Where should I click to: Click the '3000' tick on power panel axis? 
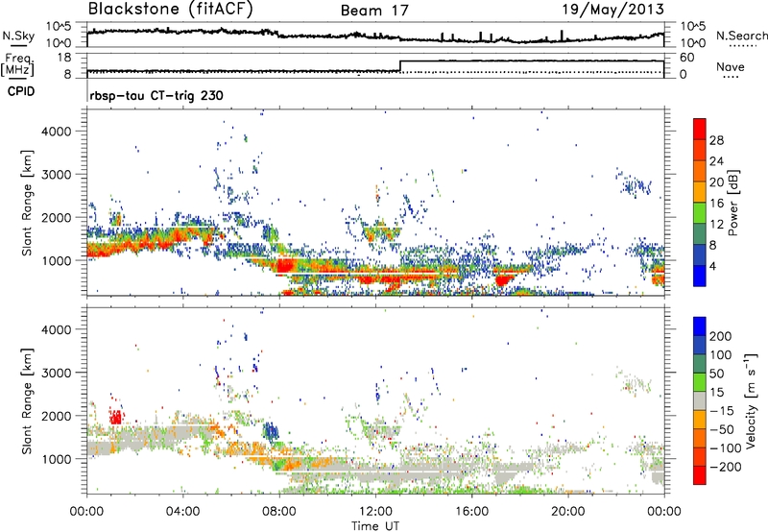coord(57,175)
